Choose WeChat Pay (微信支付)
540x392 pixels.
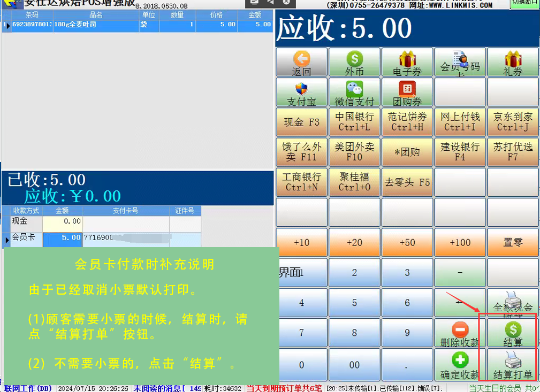[x=354, y=92]
